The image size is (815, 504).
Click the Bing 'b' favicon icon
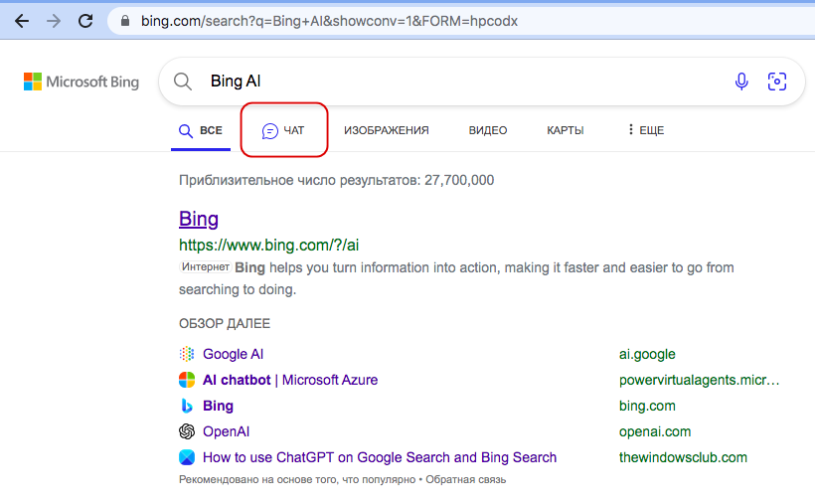(187, 406)
